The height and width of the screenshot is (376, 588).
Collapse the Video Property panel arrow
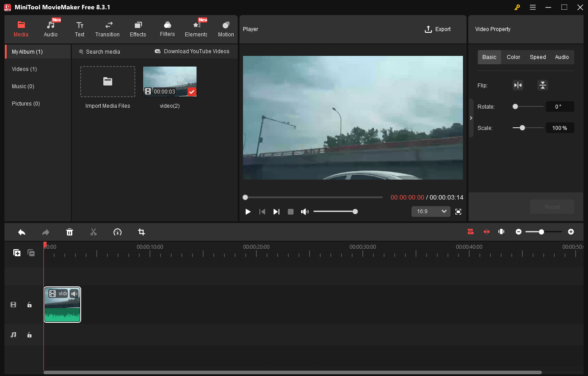tap(471, 118)
